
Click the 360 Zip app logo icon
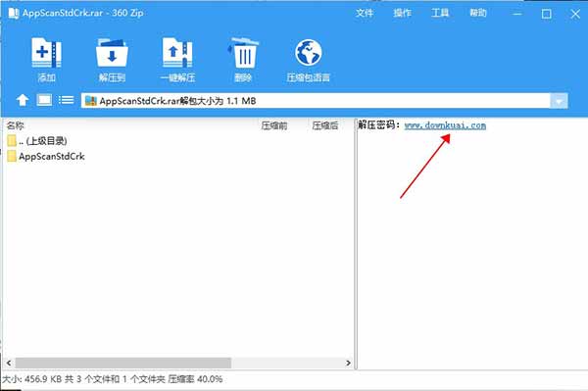[14, 13]
